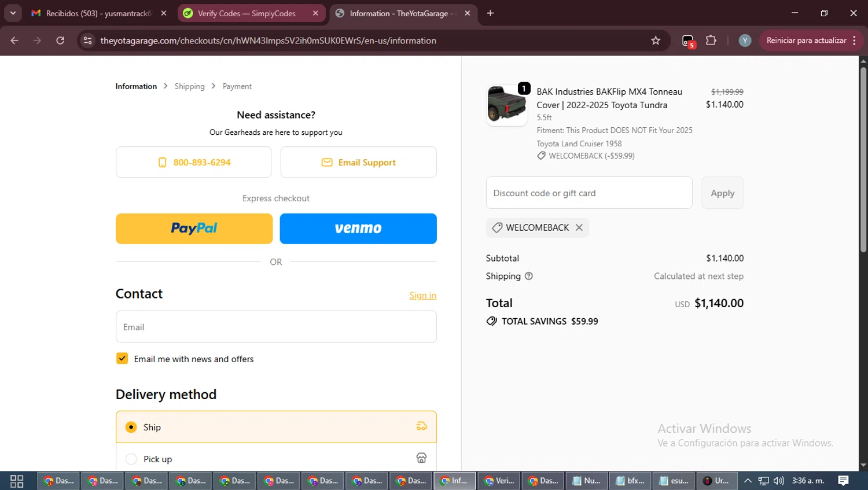Image resolution: width=868 pixels, height=490 pixels.
Task: Show hidden tray icons chevron
Action: coord(748,481)
